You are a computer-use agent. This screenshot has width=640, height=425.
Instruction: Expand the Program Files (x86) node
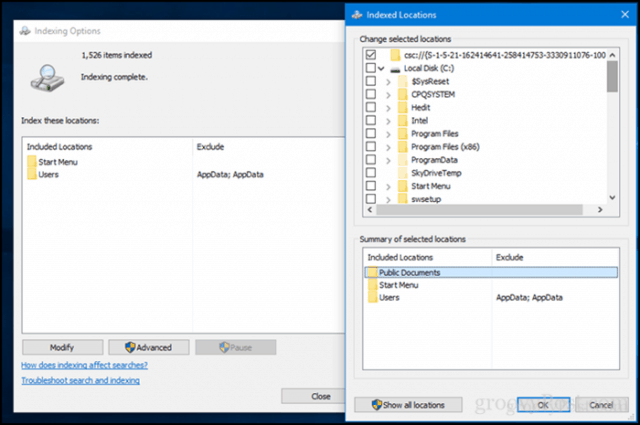[x=389, y=147]
